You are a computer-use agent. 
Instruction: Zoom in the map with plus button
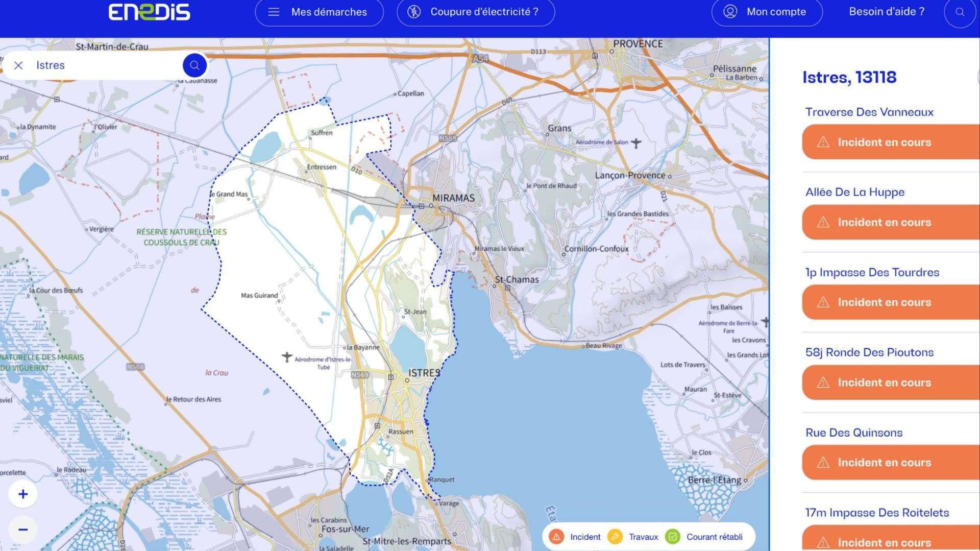click(x=23, y=494)
